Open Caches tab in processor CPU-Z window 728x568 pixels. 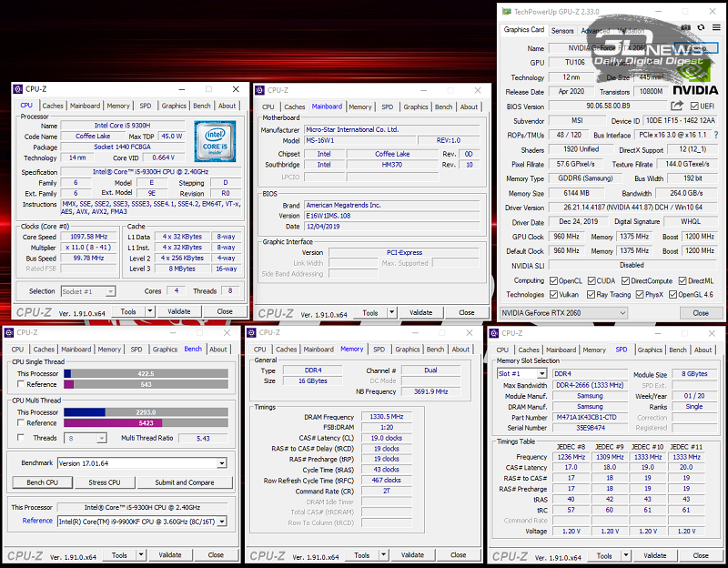pos(53,106)
